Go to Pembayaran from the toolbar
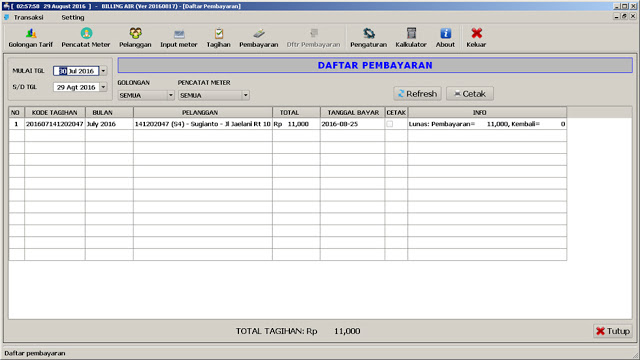This screenshot has height=360, width=640. (x=258, y=38)
